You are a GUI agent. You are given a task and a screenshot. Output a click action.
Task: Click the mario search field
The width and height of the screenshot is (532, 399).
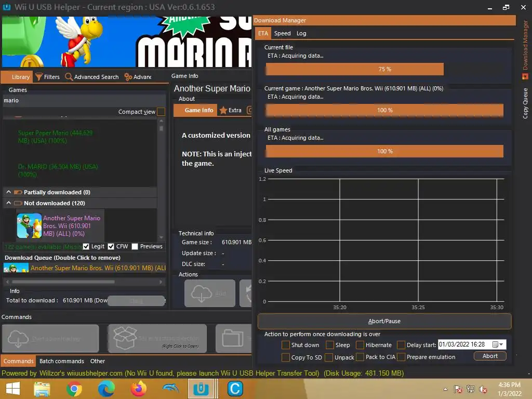(84, 100)
